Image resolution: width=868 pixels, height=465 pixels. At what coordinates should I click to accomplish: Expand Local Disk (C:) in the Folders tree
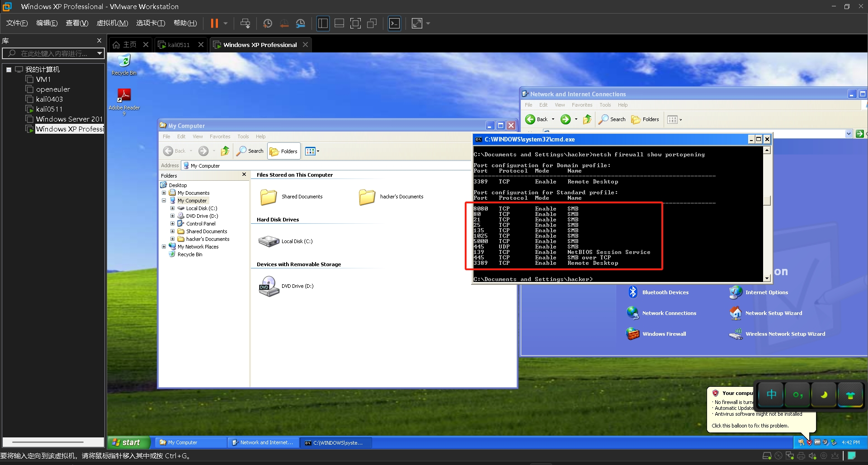point(172,208)
